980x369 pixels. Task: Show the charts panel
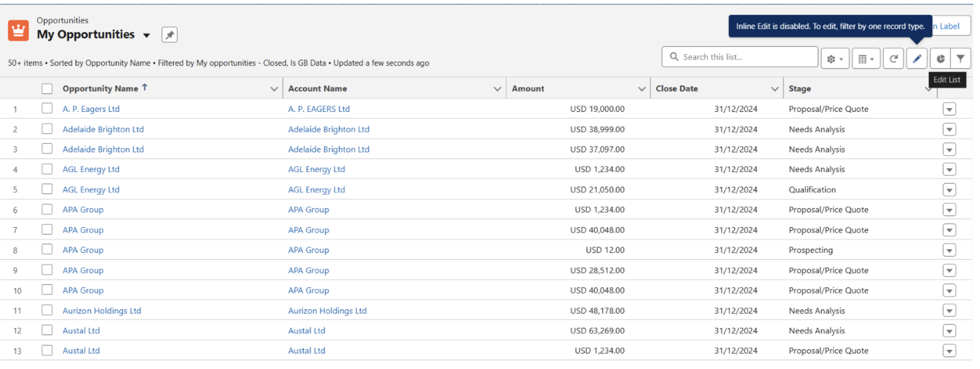click(x=940, y=59)
